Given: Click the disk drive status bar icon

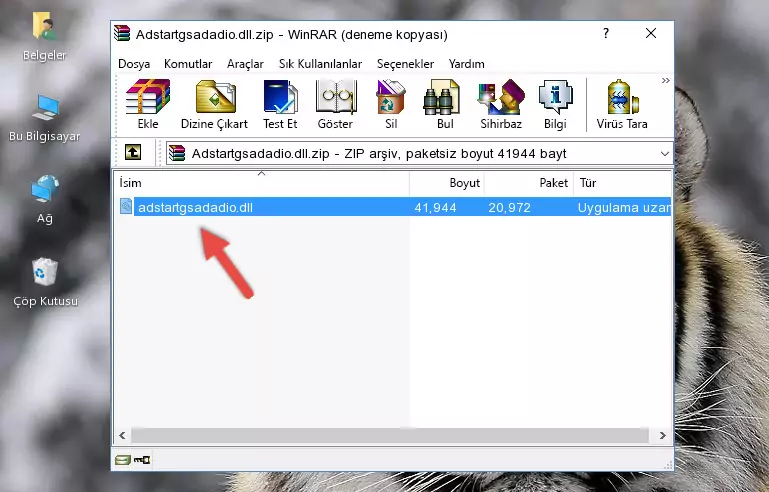Looking at the screenshot, I should pos(122,460).
